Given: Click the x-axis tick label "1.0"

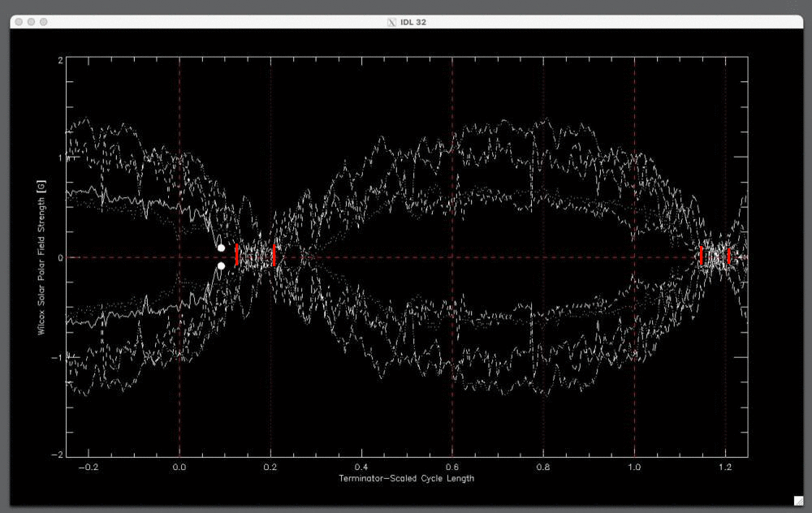Looking at the screenshot, I should (x=634, y=468).
